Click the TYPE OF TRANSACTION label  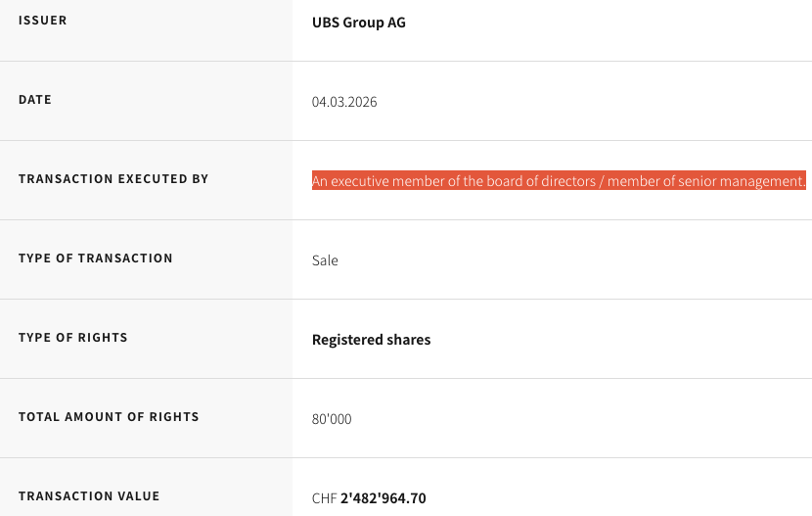click(x=96, y=258)
